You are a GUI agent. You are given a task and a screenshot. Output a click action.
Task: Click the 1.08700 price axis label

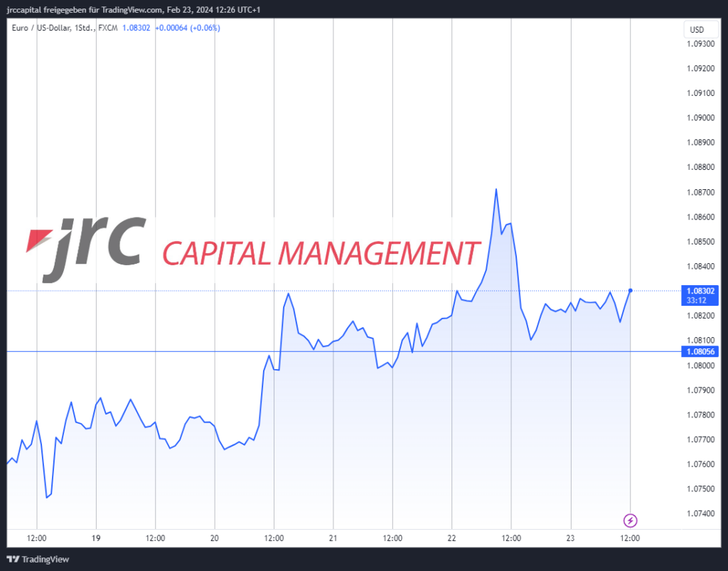pos(700,192)
